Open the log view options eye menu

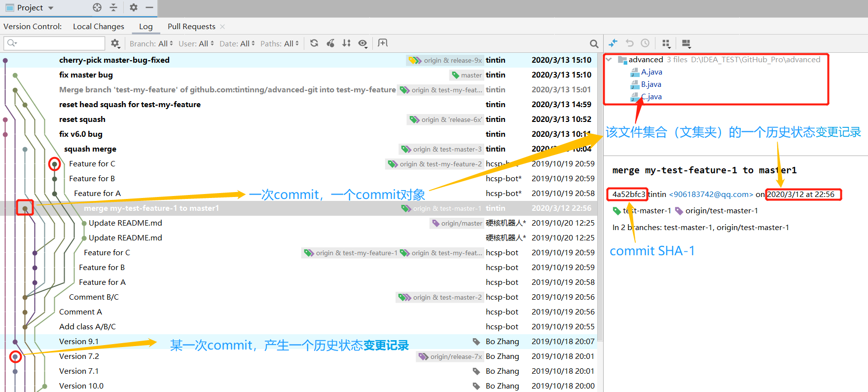coord(362,43)
